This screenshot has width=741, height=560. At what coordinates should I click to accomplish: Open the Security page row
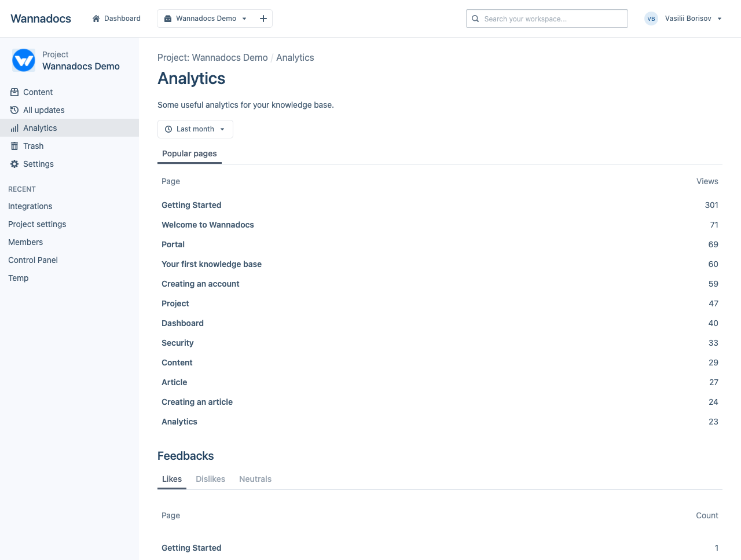178,343
